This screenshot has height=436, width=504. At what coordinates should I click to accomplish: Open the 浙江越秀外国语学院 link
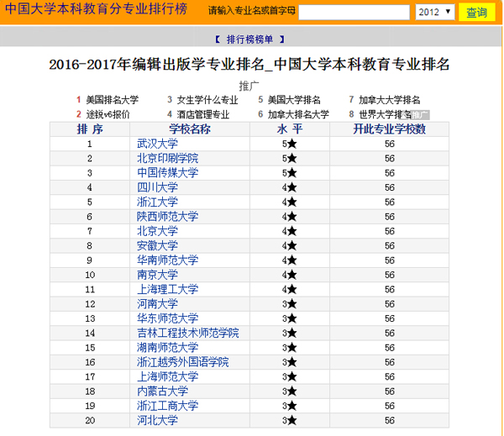(x=182, y=362)
